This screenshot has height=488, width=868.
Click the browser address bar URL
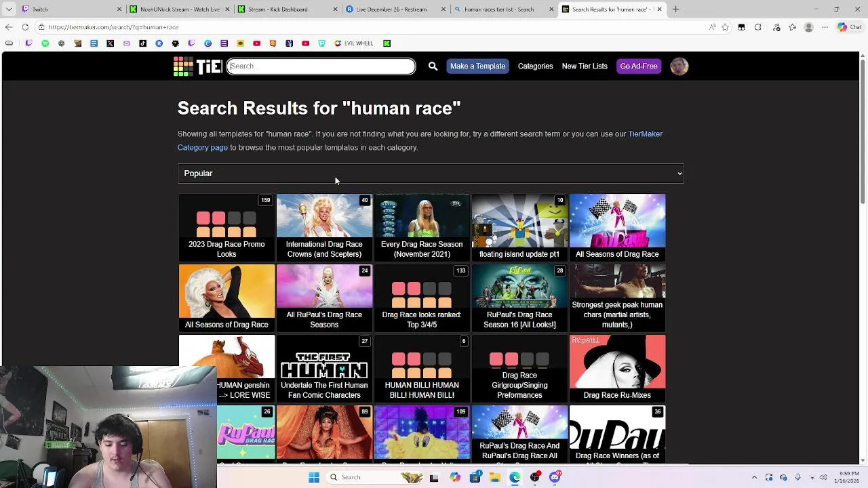click(x=113, y=27)
